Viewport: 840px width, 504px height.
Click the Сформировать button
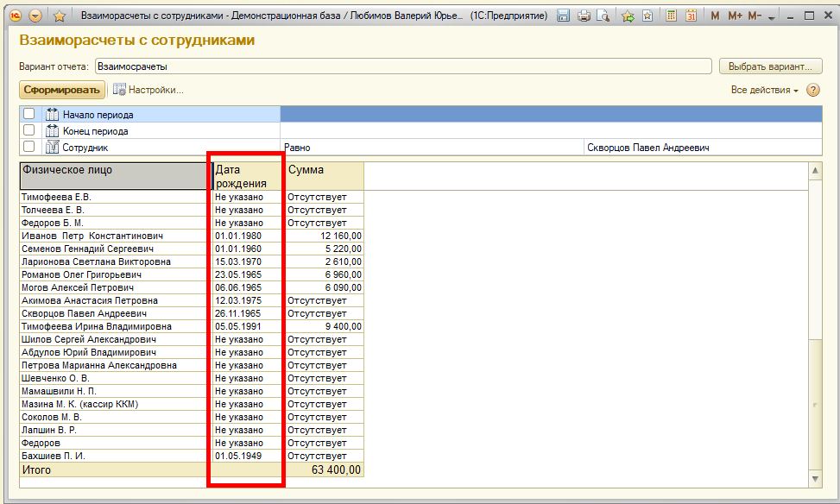61,90
